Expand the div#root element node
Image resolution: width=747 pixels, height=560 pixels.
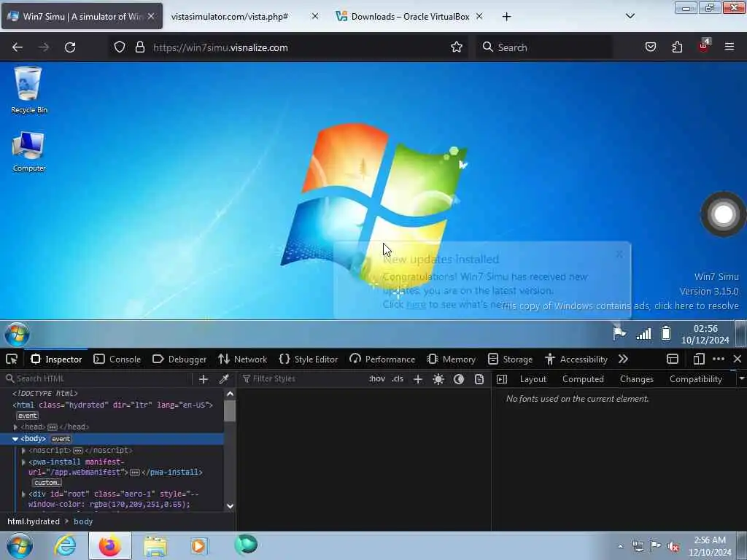tap(23, 494)
